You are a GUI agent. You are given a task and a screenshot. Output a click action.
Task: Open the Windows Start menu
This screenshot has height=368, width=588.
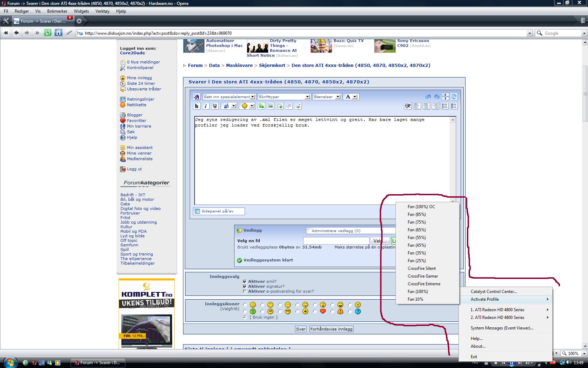point(9,362)
